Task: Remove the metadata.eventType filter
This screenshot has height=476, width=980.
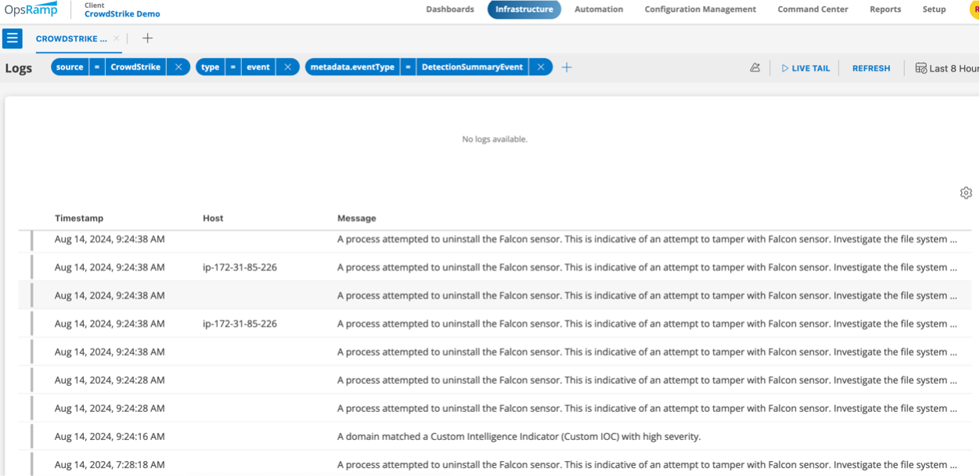Action: tap(541, 67)
